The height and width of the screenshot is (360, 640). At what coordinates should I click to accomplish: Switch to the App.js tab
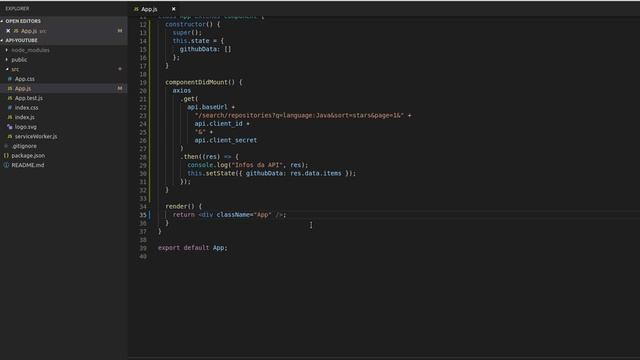(x=149, y=9)
